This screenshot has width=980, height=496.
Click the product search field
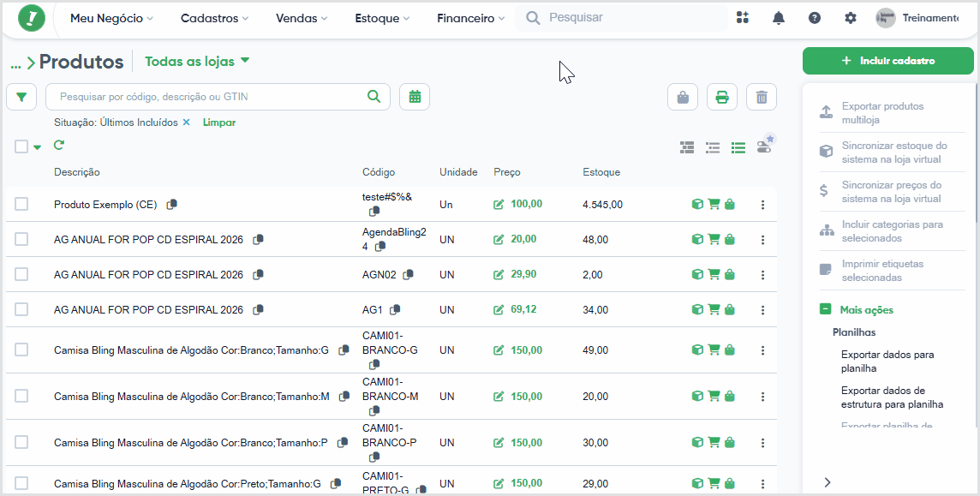218,97
